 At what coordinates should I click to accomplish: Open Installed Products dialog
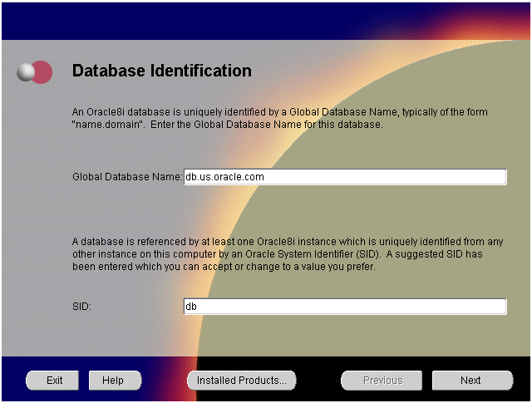[242, 381]
